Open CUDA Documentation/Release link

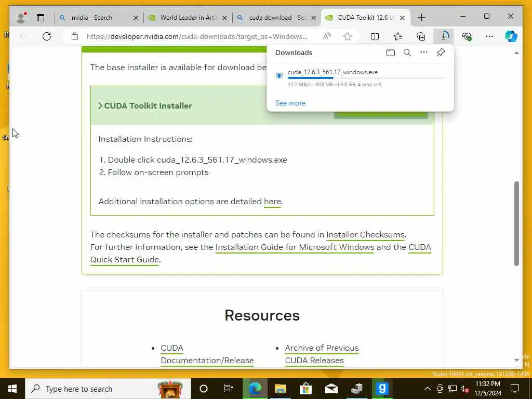(x=207, y=354)
